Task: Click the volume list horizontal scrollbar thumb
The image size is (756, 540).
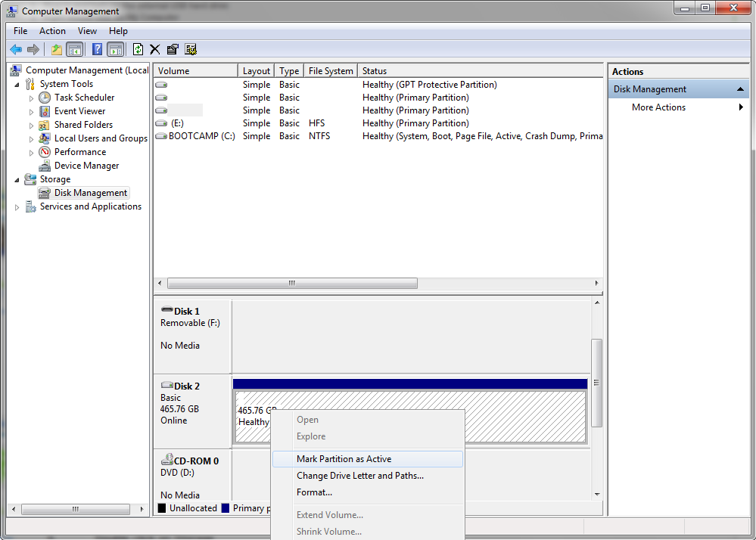Action: click(x=292, y=284)
